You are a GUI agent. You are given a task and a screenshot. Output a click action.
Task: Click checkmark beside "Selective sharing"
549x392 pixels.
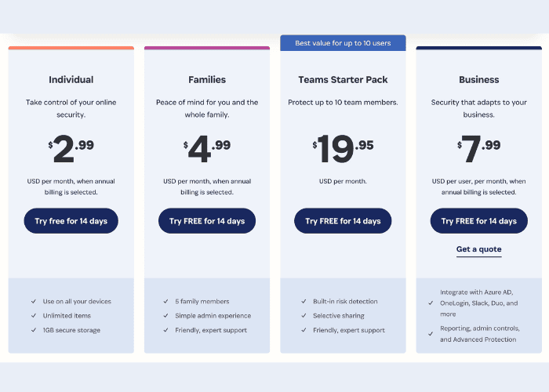[304, 316]
